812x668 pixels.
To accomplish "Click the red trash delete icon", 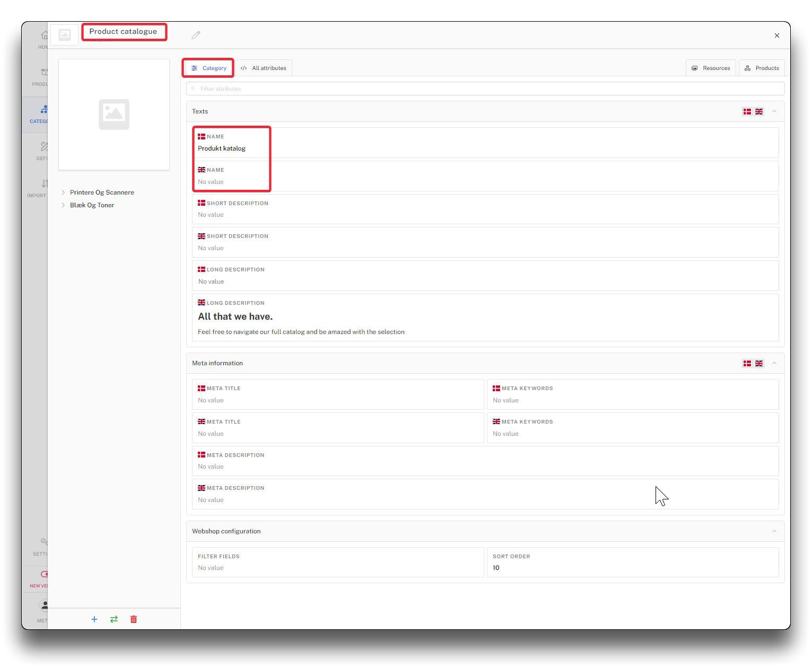I will (x=134, y=619).
